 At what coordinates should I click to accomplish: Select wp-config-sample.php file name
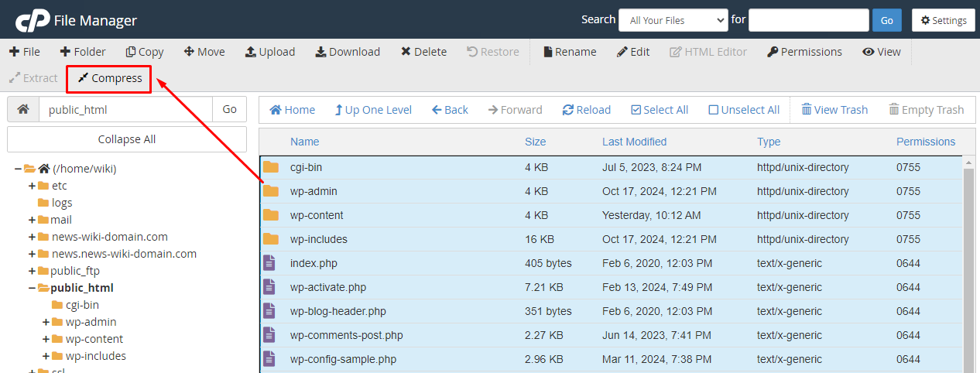343,359
